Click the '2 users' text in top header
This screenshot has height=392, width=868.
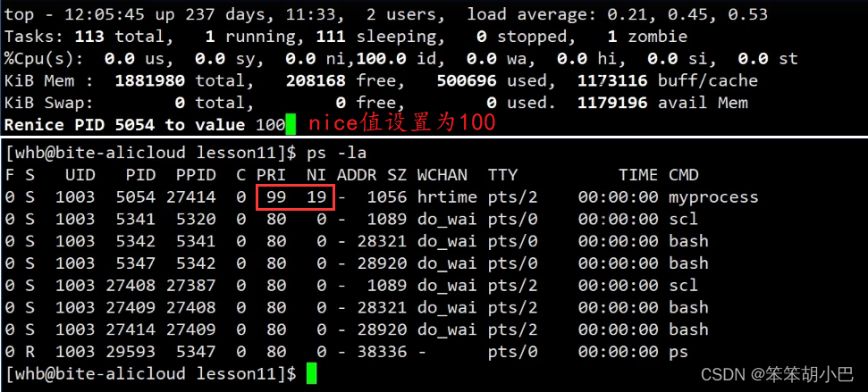[x=407, y=14]
